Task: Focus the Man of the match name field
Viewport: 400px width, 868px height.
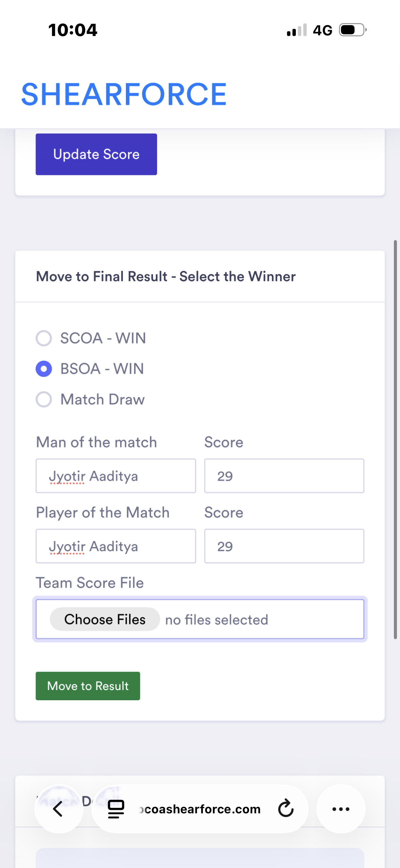Action: tap(116, 476)
